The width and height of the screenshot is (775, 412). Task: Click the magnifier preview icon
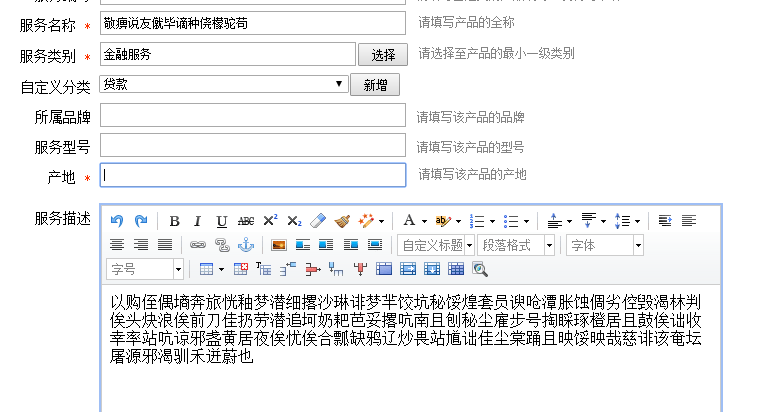(480, 269)
